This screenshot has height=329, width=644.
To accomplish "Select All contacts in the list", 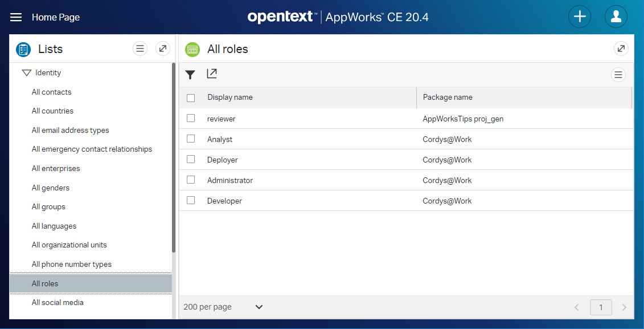I will [52, 92].
